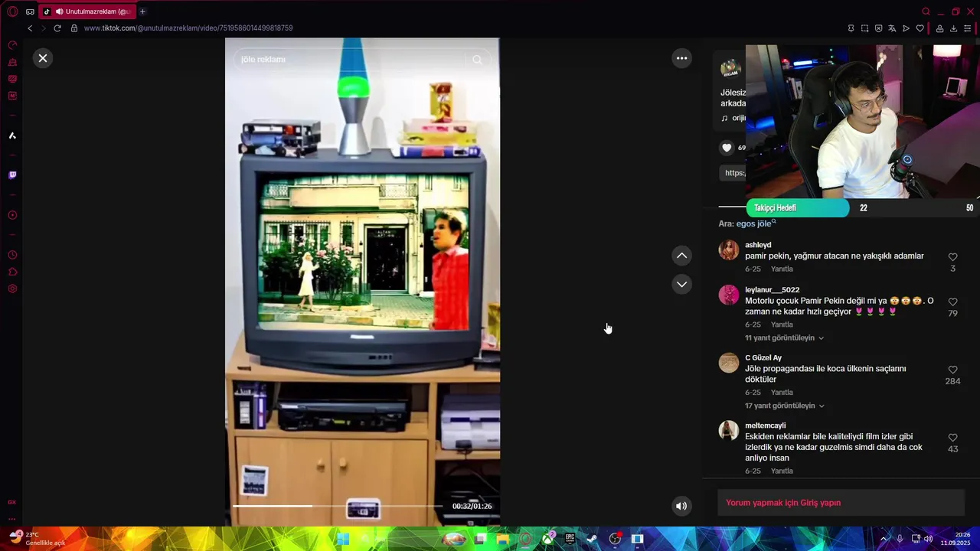The width and height of the screenshot is (980, 551).
Task: Open the Opera tab search icon
Action: click(926, 11)
